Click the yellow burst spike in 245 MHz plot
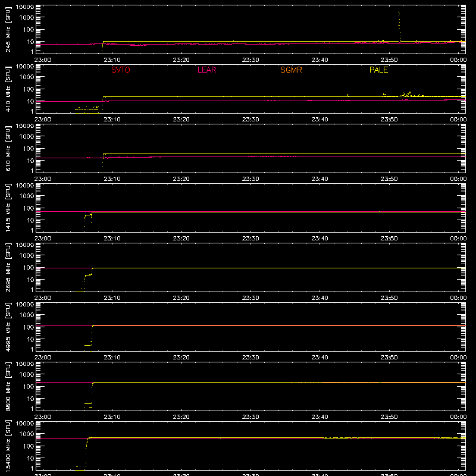This screenshot has width=476, height=476. point(399,26)
